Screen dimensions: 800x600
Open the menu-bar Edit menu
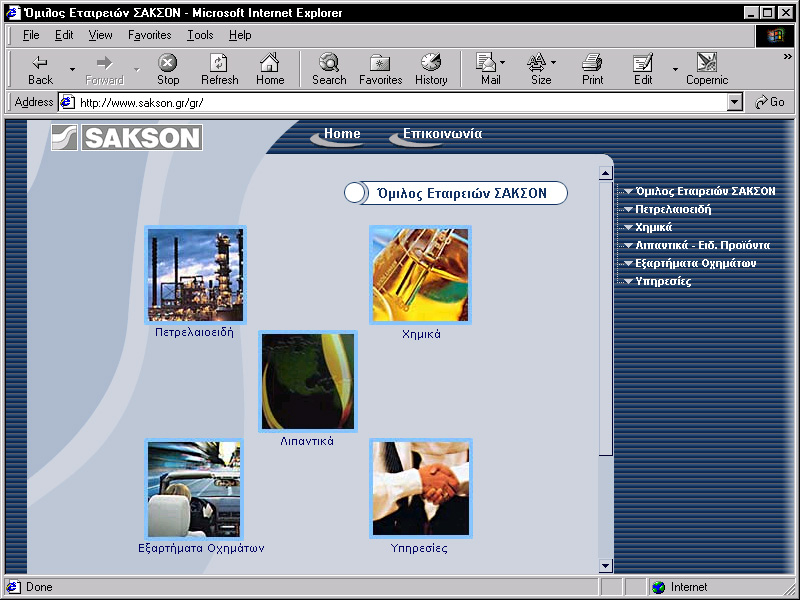click(x=64, y=35)
